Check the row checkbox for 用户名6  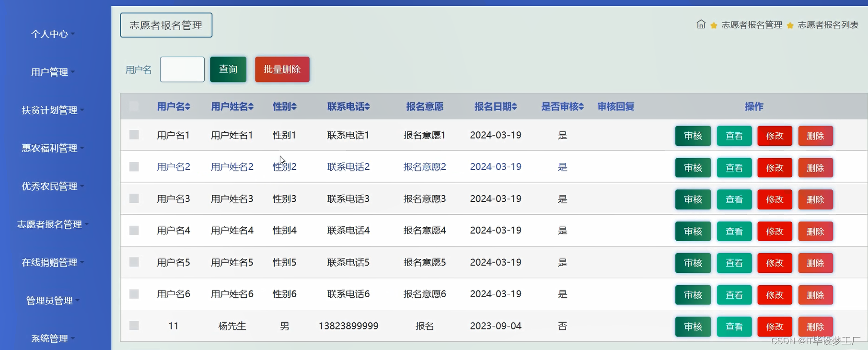134,294
